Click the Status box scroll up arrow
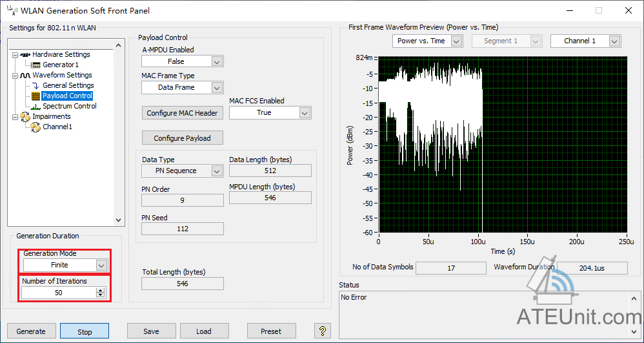The height and width of the screenshot is (343, 644). click(x=634, y=298)
